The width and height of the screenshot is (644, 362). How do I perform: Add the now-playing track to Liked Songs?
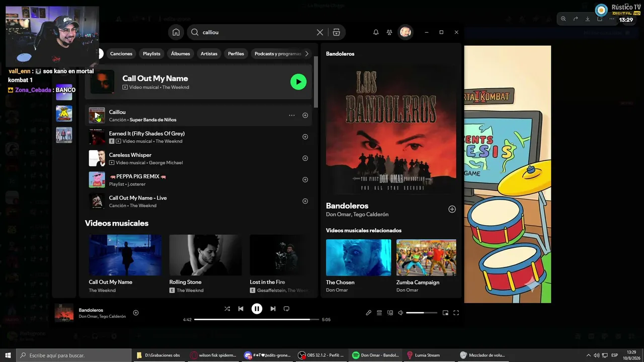136,313
